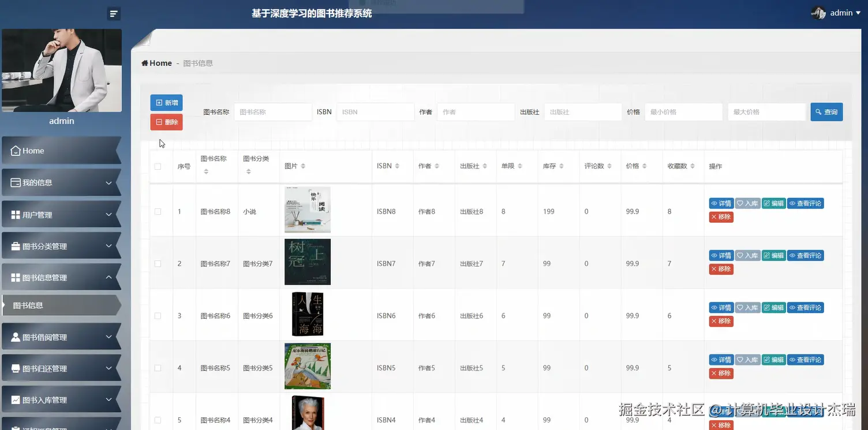Check the checkbox for row 图书名称6
Image resolution: width=868 pixels, height=430 pixels.
pos(158,316)
